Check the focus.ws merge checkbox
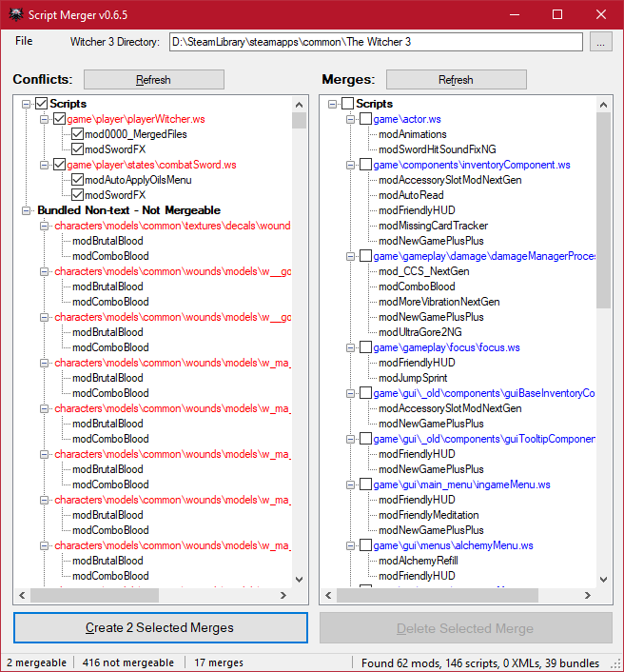 point(366,347)
